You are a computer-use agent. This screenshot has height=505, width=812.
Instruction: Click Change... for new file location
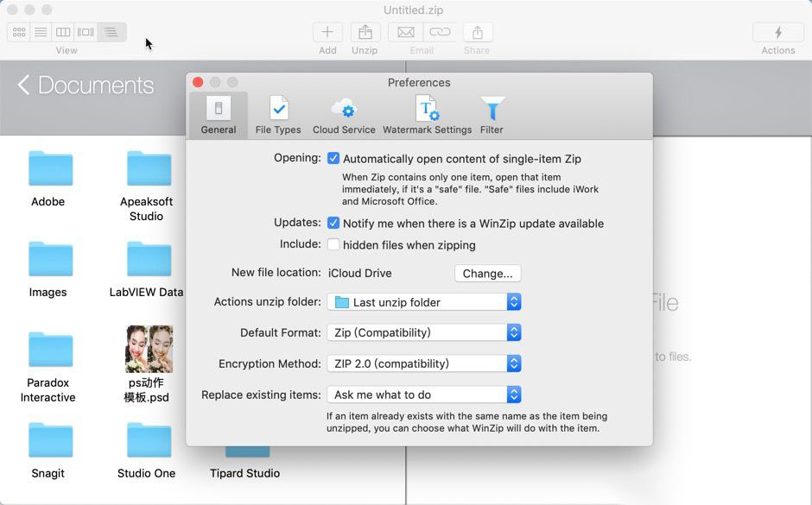pos(488,273)
